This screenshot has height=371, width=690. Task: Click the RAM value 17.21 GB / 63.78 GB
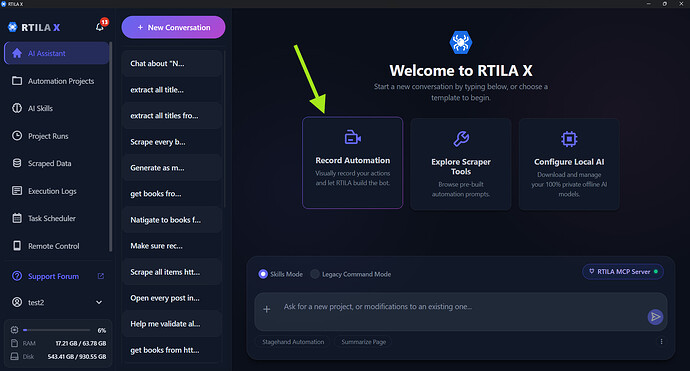(x=81, y=343)
